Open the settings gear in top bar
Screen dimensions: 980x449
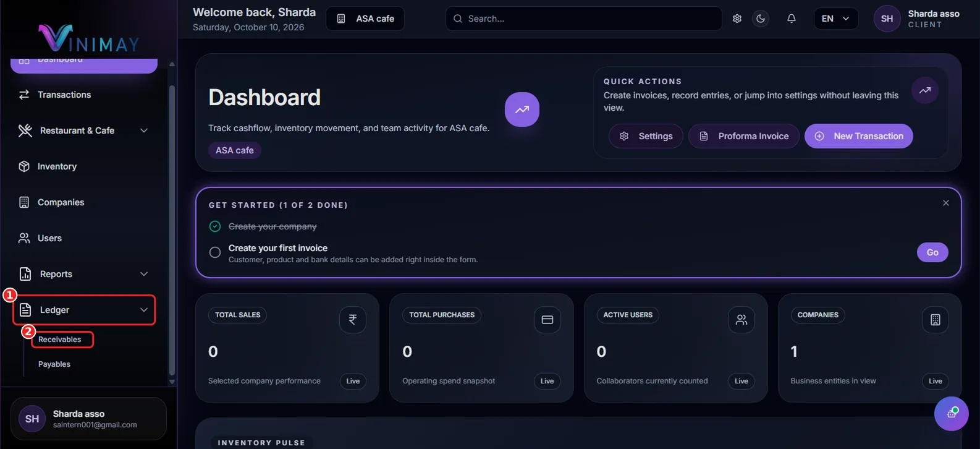tap(737, 19)
